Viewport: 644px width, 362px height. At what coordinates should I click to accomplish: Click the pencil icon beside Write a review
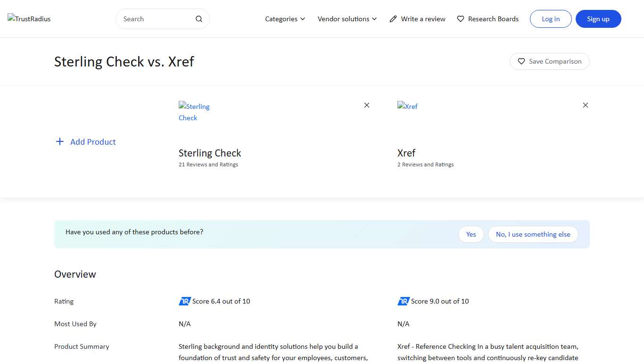(x=393, y=19)
